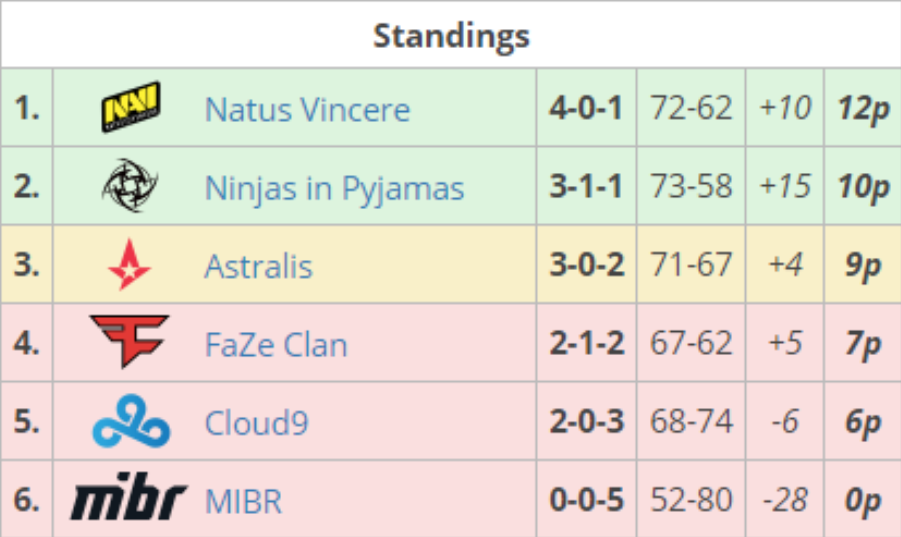The image size is (901, 537).
Task: Click the Astralis star logo
Action: point(130,266)
